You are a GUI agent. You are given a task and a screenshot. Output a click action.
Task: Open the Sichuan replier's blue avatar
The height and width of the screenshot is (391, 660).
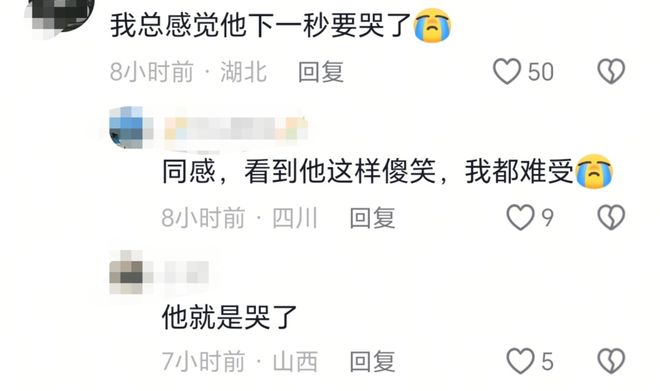126,128
